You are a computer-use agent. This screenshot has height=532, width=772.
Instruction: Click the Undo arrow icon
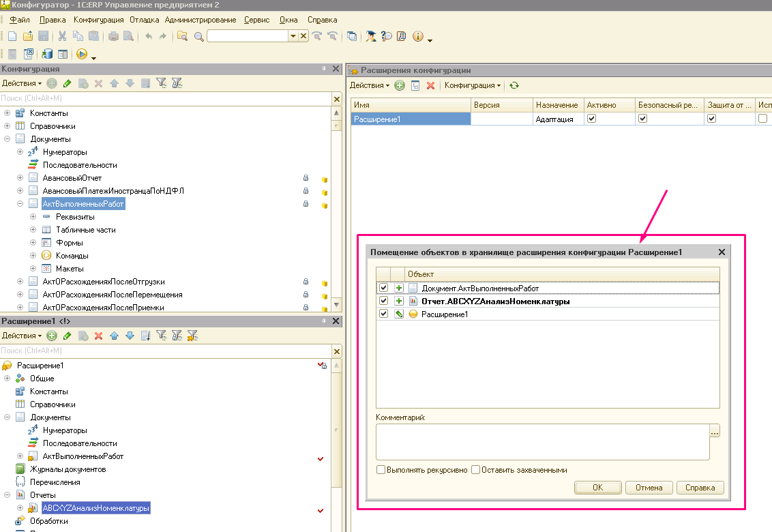[148, 36]
